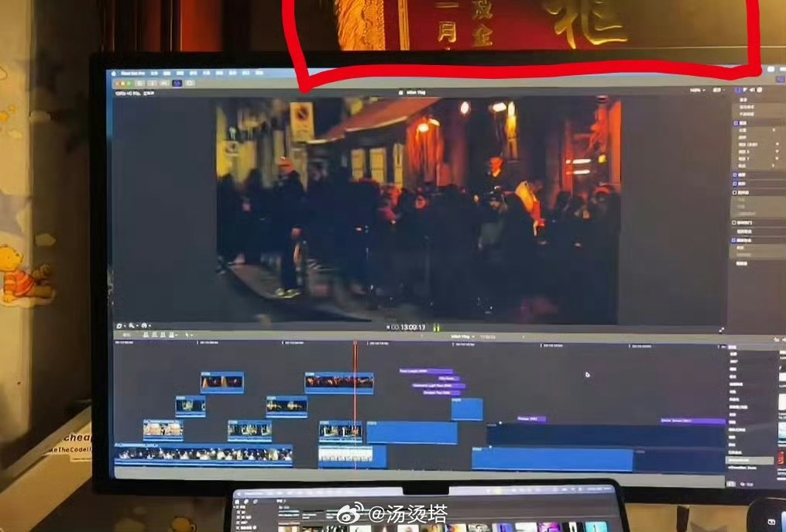This screenshot has width=786, height=532.
Task: Select the purple title clip at the timeline's far right
Action: click(693, 420)
